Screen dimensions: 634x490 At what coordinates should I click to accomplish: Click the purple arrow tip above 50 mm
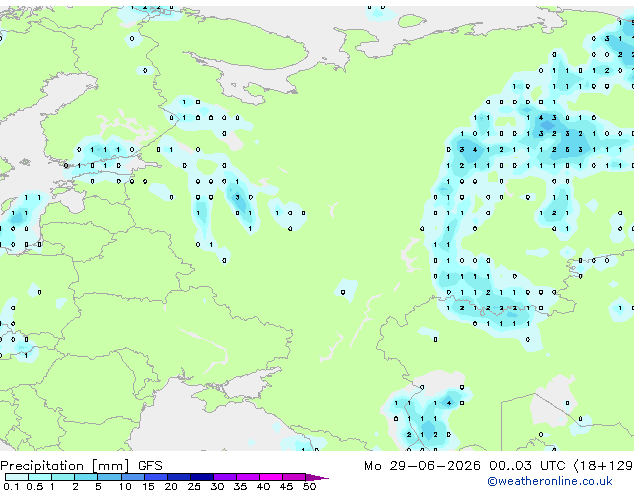pos(317,477)
